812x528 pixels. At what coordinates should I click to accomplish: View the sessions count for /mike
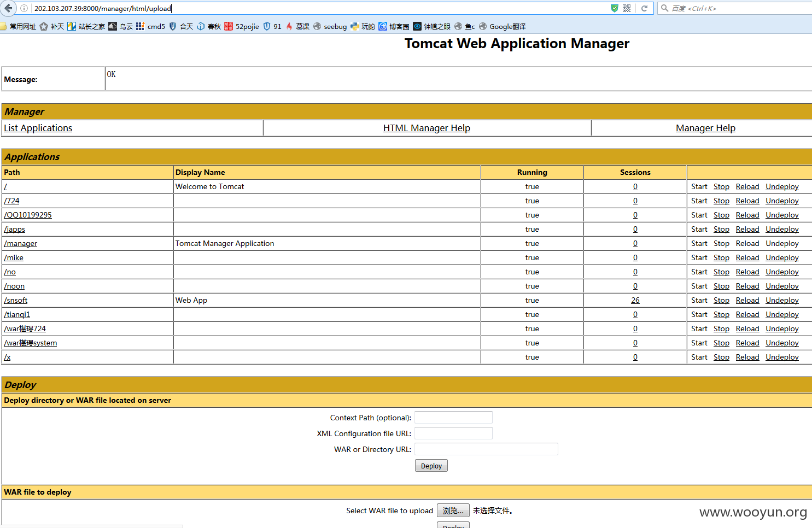(x=635, y=257)
